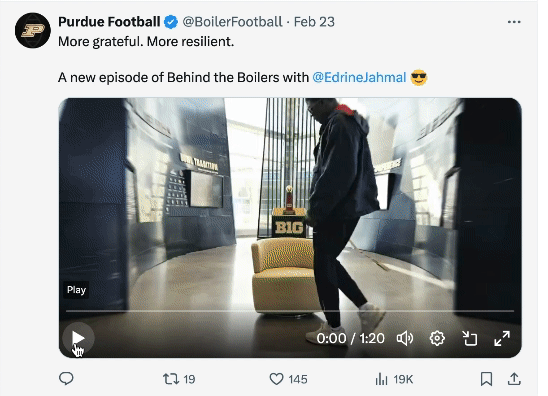This screenshot has width=548, height=396.
Task: Expand the video to fullscreen
Action: coord(502,338)
